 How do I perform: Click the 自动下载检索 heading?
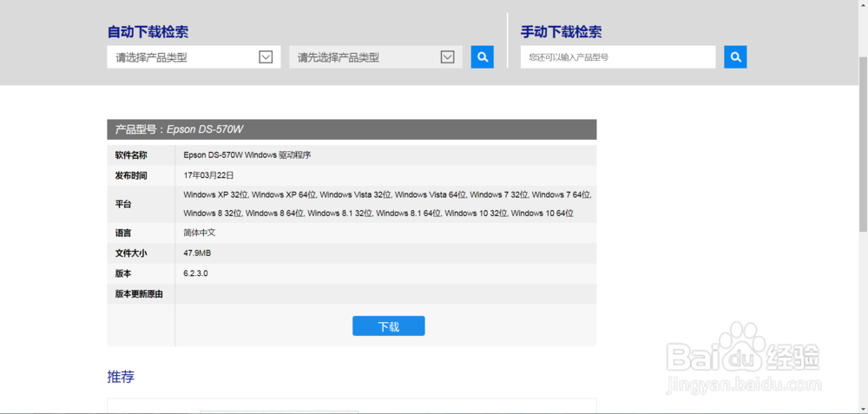coord(148,32)
